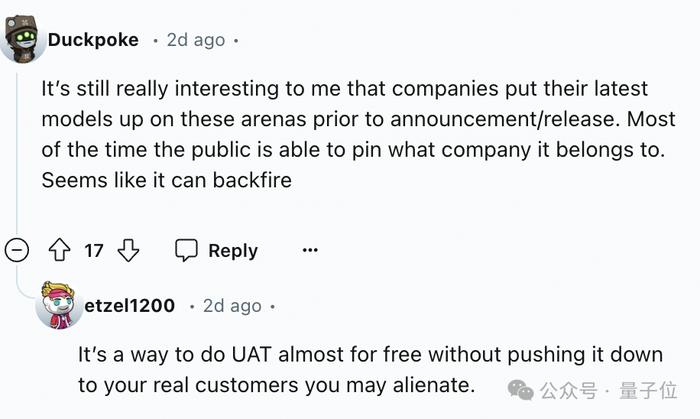This screenshot has height=419, width=700.
Task: Open the 2d ago timestamp on etzel1200's reply
Action: coord(232,306)
